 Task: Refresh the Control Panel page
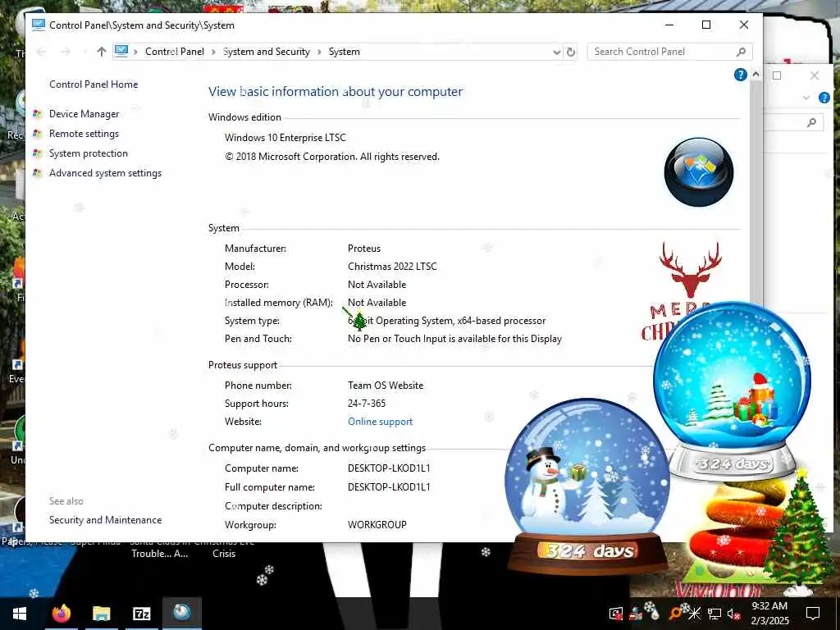(x=571, y=52)
